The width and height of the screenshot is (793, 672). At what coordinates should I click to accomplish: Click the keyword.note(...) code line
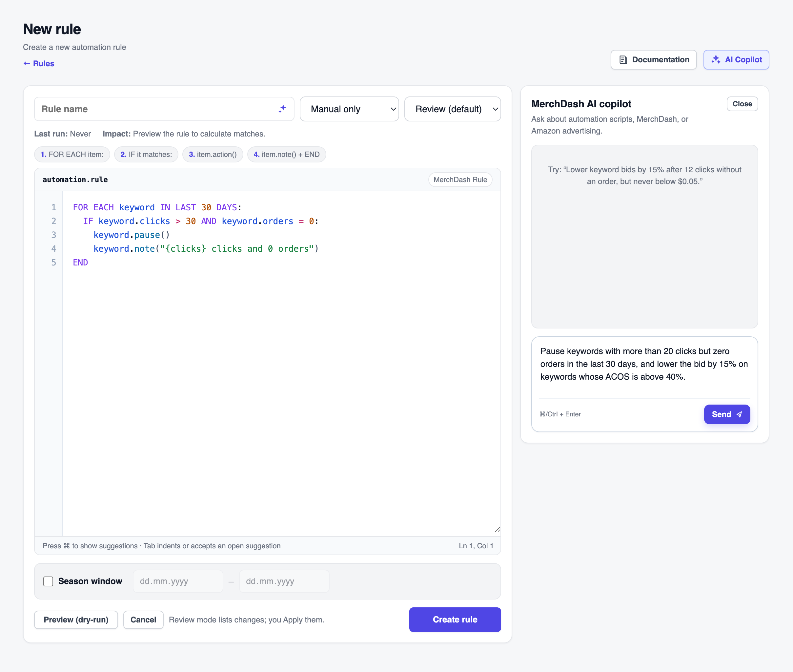pyautogui.click(x=206, y=249)
